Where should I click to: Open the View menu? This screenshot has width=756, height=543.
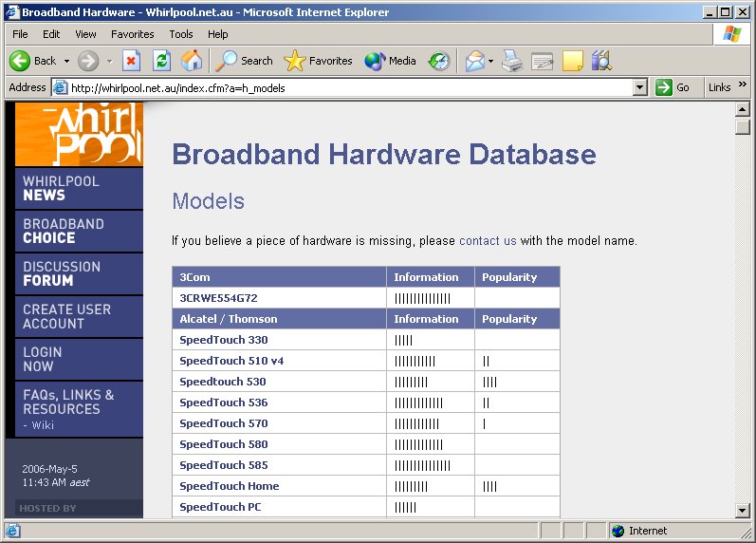pyautogui.click(x=85, y=34)
